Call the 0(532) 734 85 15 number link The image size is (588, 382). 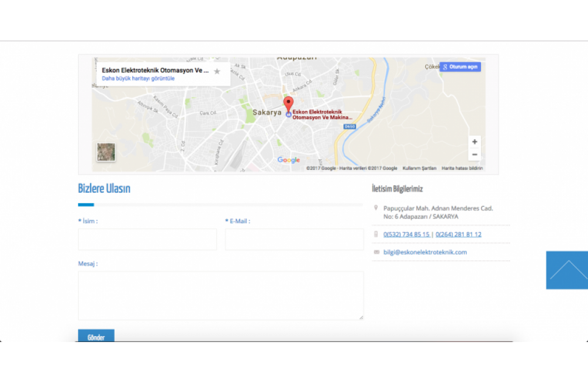tap(406, 234)
